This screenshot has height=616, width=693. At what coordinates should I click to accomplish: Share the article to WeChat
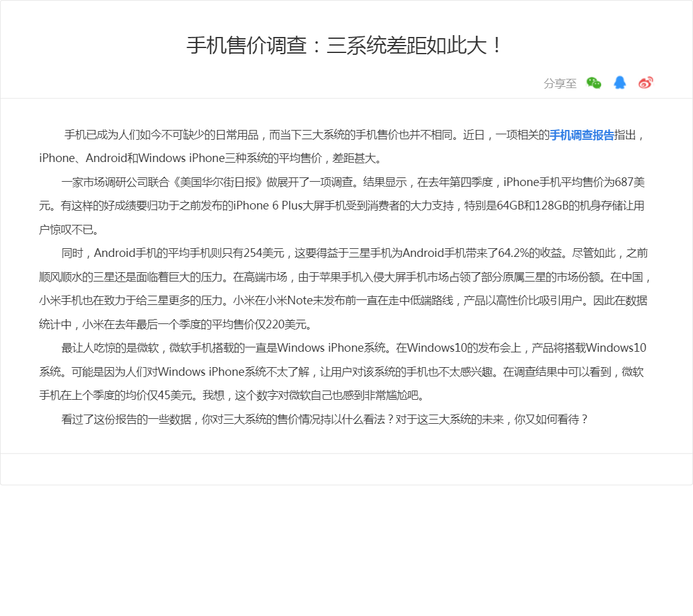click(594, 83)
